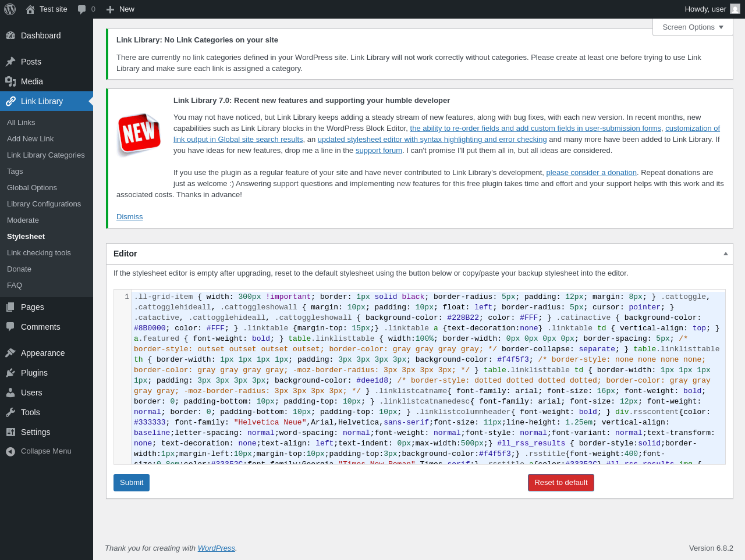745x560 pixels.
Task: Click the WordPress link in footer
Action: (217, 548)
